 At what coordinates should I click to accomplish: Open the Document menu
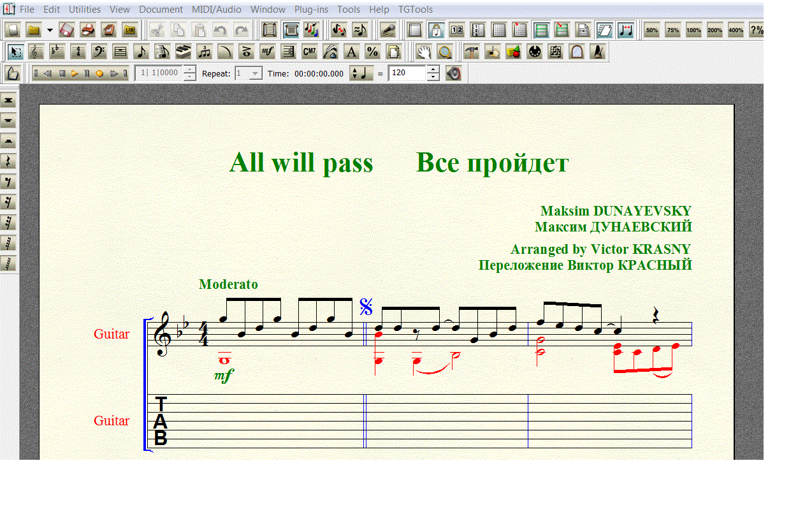[161, 10]
